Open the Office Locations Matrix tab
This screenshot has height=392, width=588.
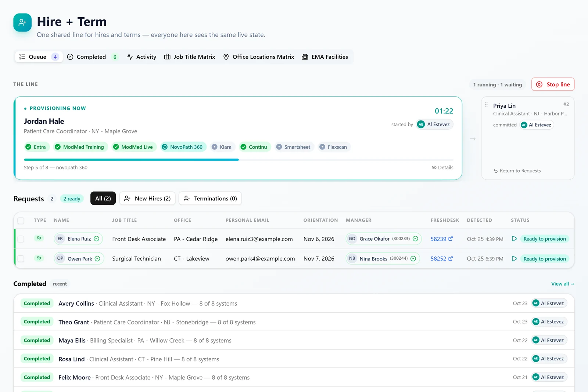pos(259,57)
